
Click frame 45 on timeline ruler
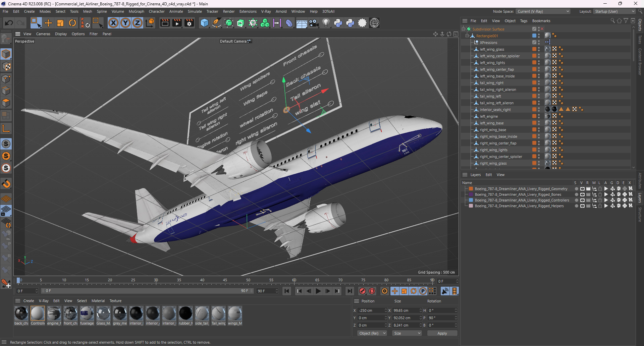(x=225, y=280)
